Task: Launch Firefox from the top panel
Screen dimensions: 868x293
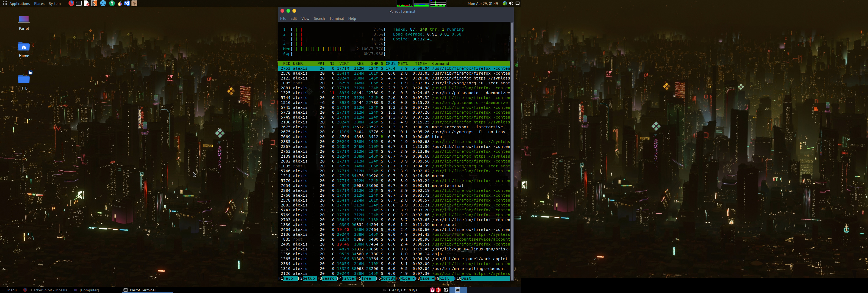Action: point(71,3)
